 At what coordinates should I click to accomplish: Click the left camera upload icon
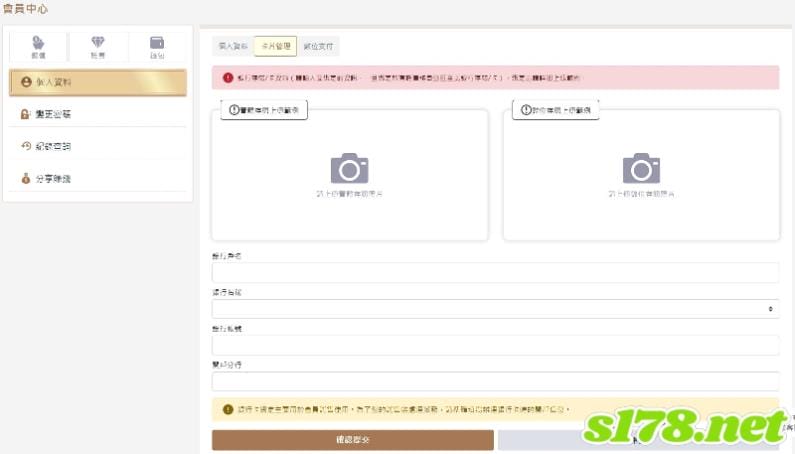pos(349,168)
